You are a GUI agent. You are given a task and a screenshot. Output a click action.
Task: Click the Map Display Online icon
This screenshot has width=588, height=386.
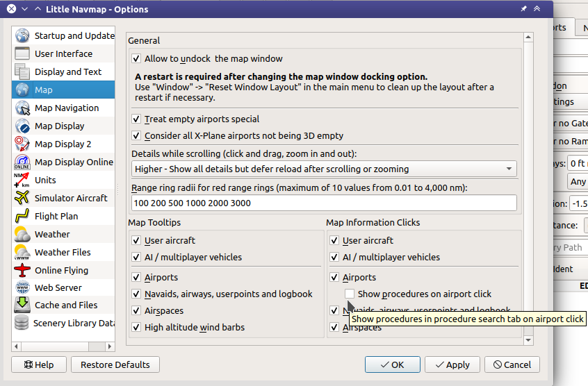click(x=22, y=162)
